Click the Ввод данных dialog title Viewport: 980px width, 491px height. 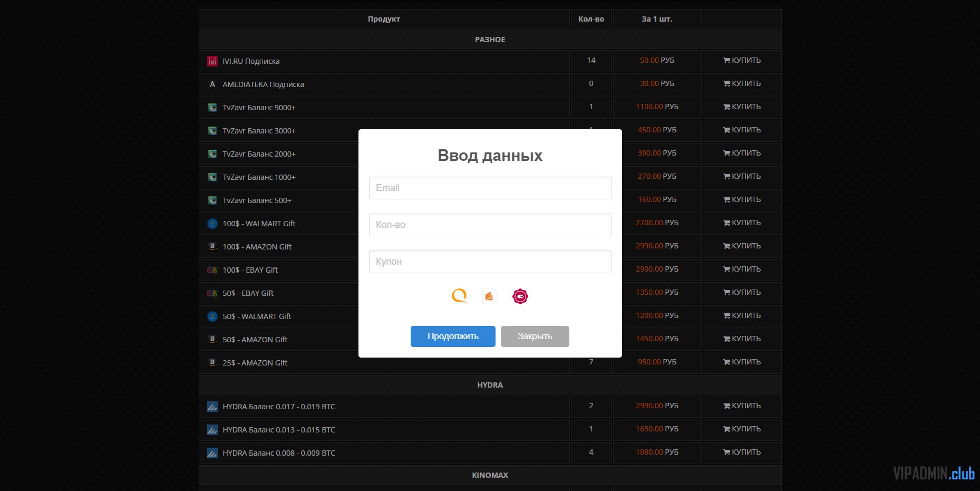[490, 156]
